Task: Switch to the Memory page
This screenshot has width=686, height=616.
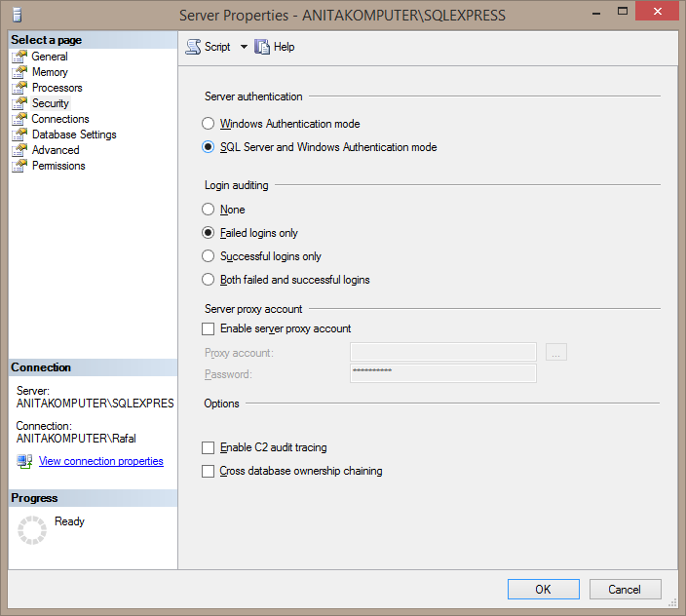Action: click(50, 72)
